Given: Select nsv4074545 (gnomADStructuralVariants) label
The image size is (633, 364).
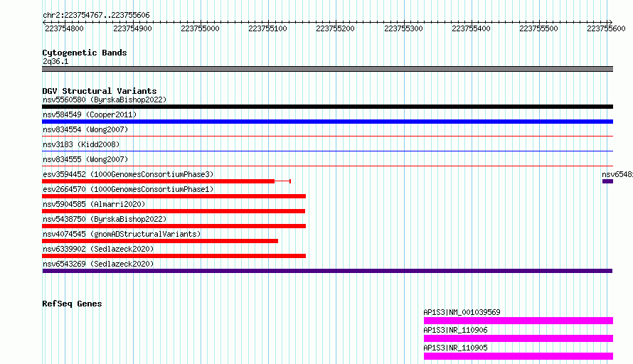Looking at the screenshot, I should tap(122, 234).
